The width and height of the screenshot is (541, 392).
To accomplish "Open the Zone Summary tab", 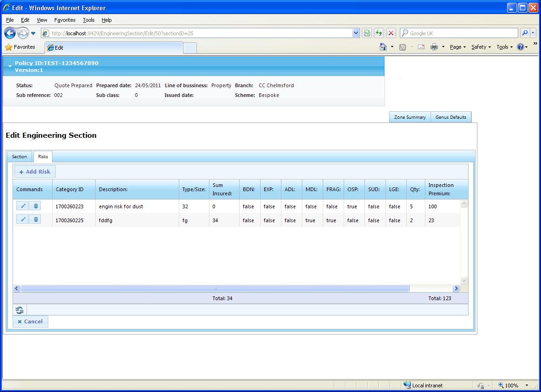I will tap(410, 117).
